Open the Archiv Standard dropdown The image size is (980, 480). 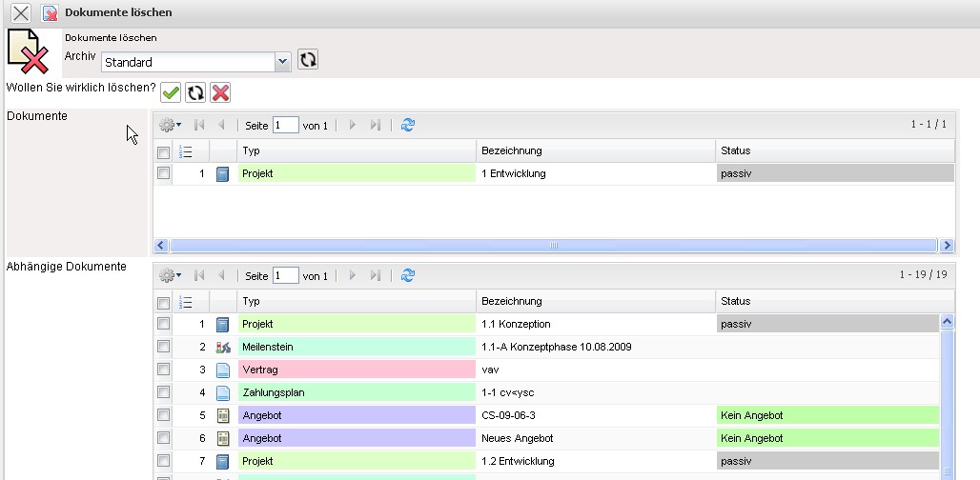point(281,62)
